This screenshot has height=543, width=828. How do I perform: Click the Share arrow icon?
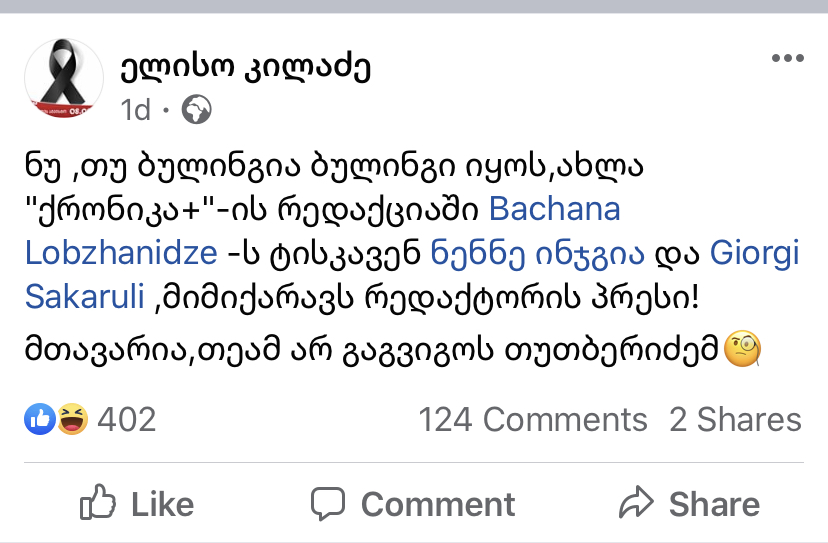[x=636, y=502]
